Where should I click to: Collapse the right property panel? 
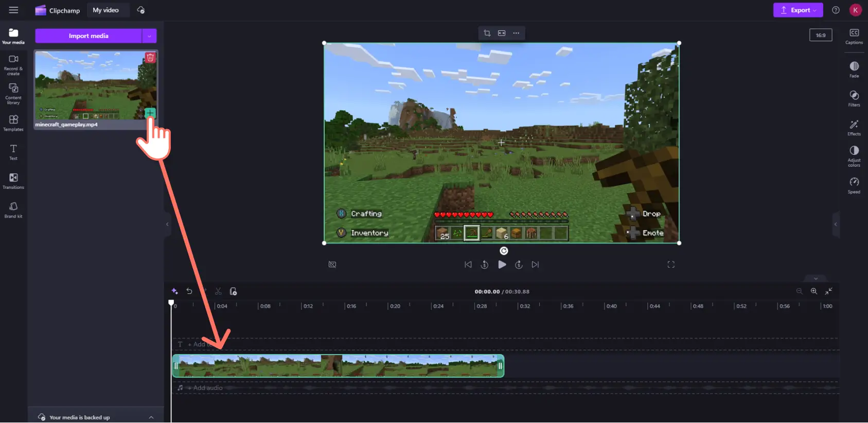[836, 224]
